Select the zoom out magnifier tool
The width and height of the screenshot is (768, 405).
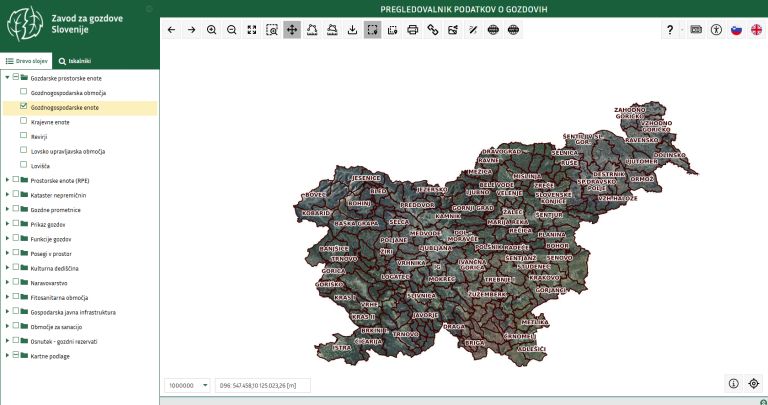coord(232,30)
